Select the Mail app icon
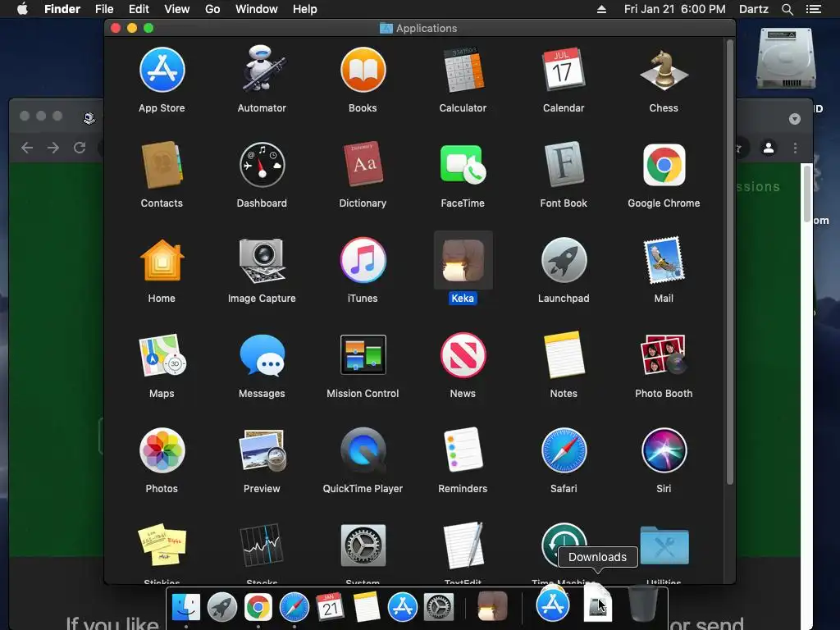The image size is (840, 630). [x=664, y=260]
